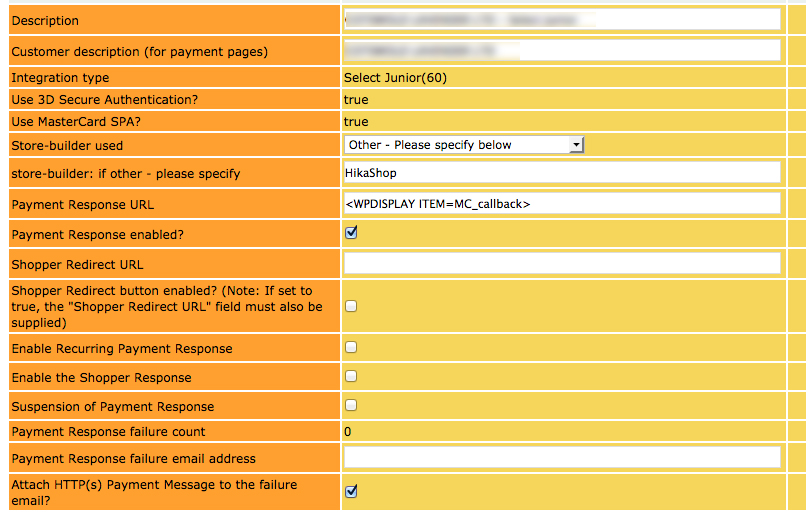Screen dimensions: 806x519
Task: Click the HikaShop store-builder text field
Action: pos(561,173)
